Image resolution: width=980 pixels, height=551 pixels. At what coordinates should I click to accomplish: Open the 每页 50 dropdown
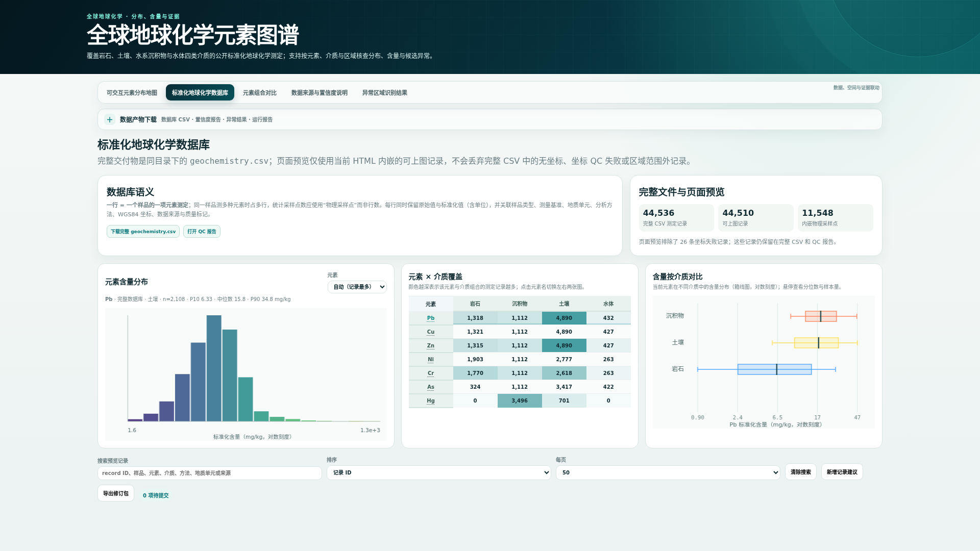click(x=668, y=472)
